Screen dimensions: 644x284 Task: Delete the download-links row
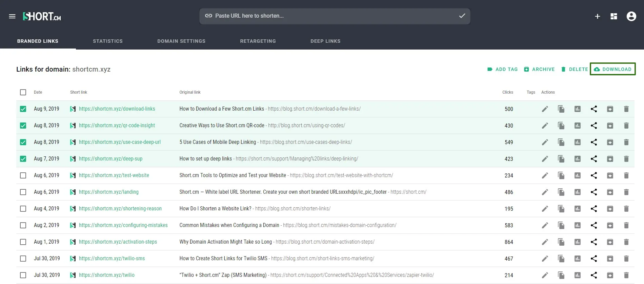pos(626,109)
